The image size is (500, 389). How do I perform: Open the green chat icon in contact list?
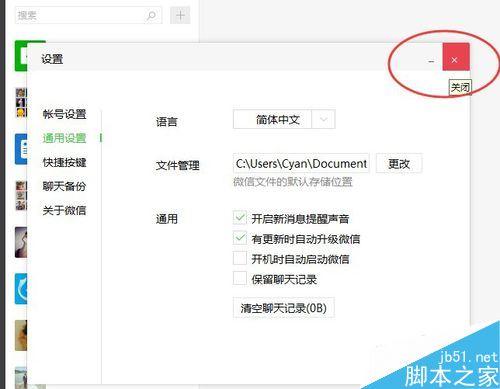click(x=21, y=56)
